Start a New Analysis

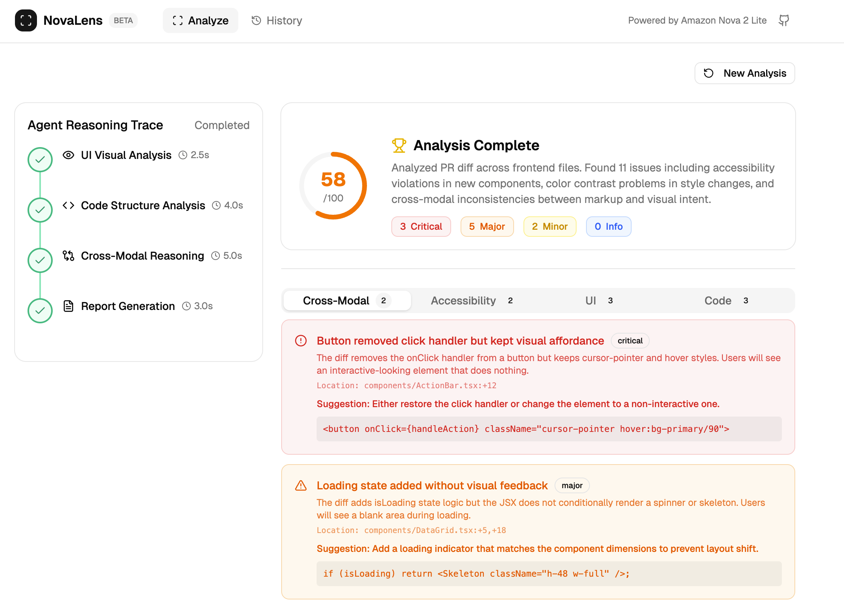(744, 73)
